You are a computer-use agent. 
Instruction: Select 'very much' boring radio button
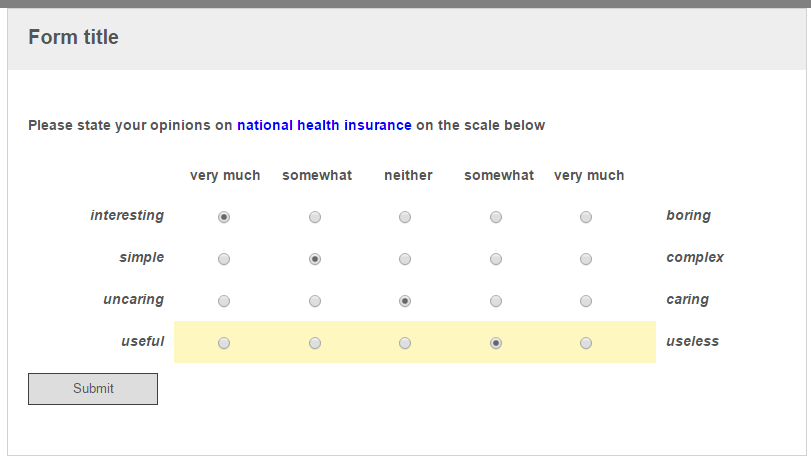pos(586,217)
